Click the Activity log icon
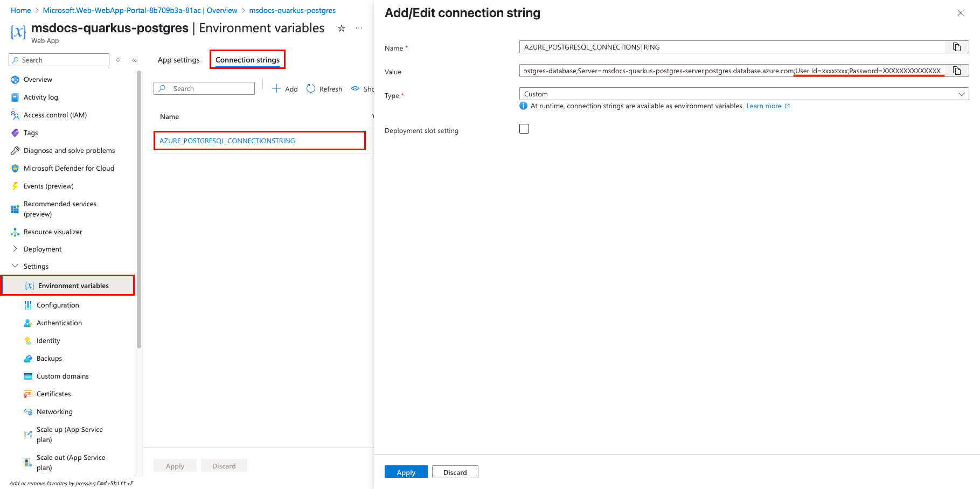980x489 pixels. click(x=15, y=97)
